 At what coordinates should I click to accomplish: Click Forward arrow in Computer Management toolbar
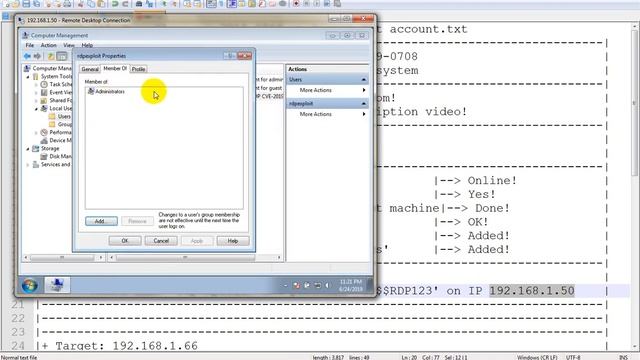click(x=37, y=56)
